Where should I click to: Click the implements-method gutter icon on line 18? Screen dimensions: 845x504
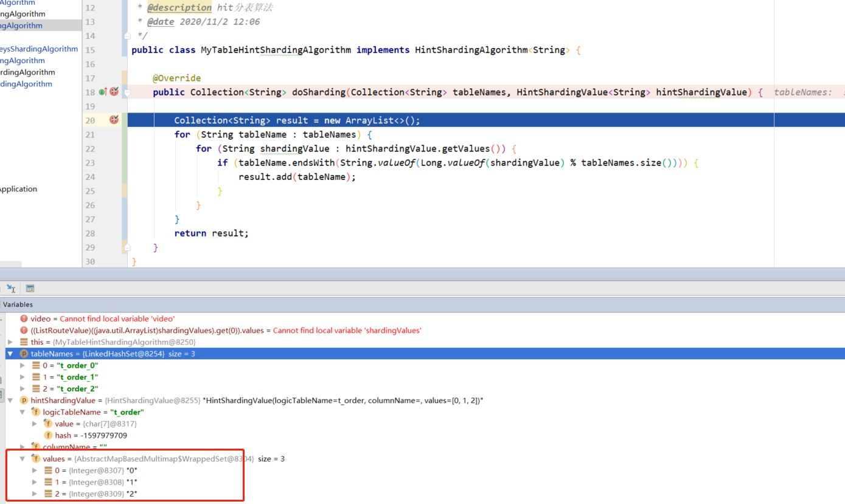click(103, 92)
